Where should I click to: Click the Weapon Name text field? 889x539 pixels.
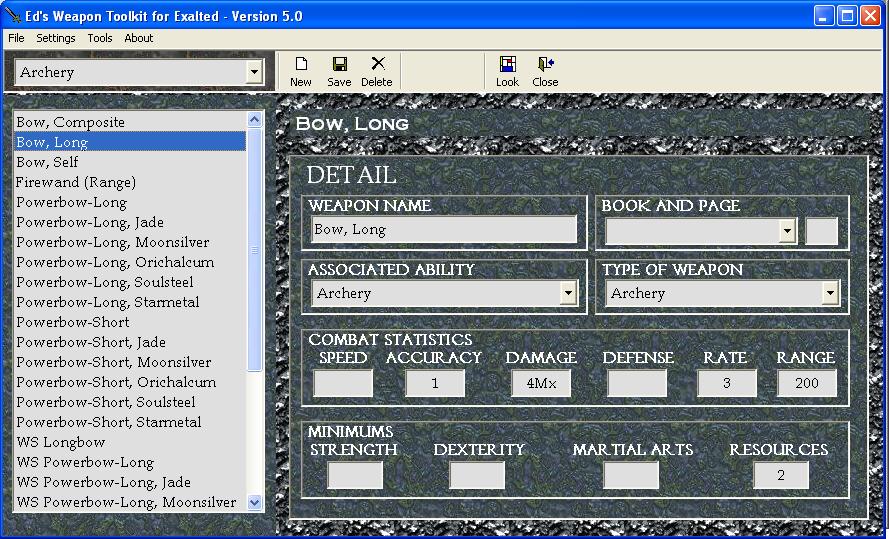click(x=444, y=230)
